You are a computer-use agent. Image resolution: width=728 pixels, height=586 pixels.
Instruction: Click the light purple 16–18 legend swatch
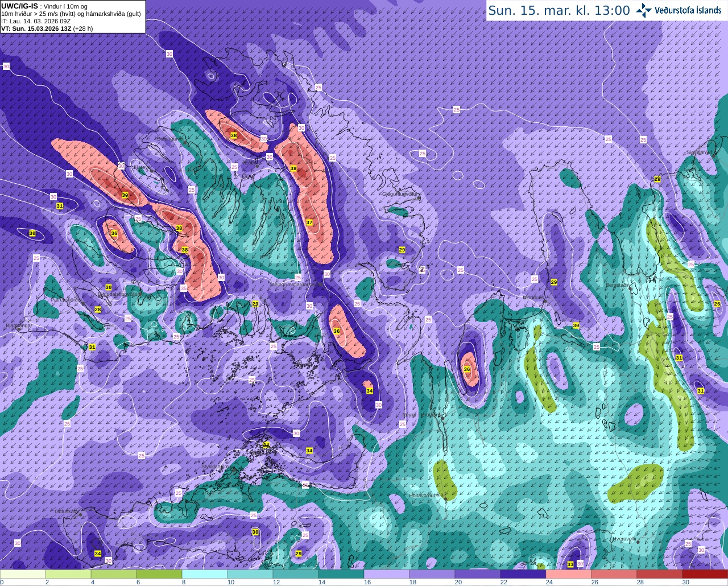[x=387, y=574]
